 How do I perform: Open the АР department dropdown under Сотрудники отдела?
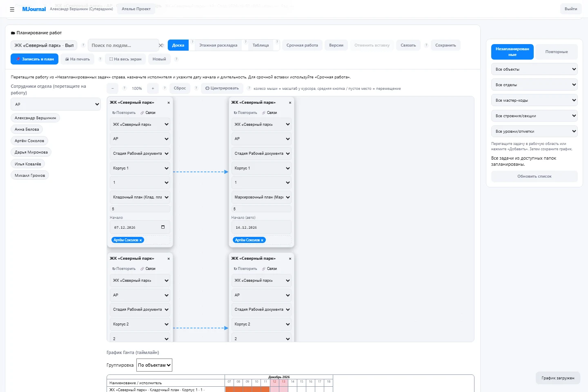[x=56, y=104]
